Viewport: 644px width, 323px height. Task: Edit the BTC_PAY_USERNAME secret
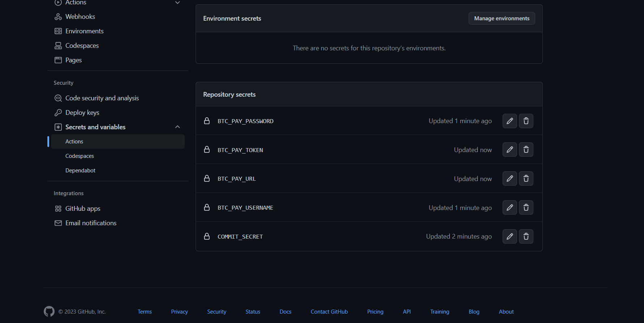pos(509,207)
